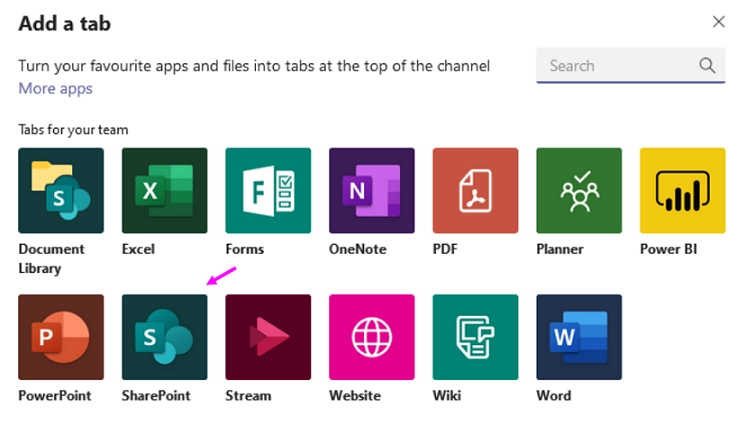
Task: Select the Document Library app tile
Action: tap(61, 190)
